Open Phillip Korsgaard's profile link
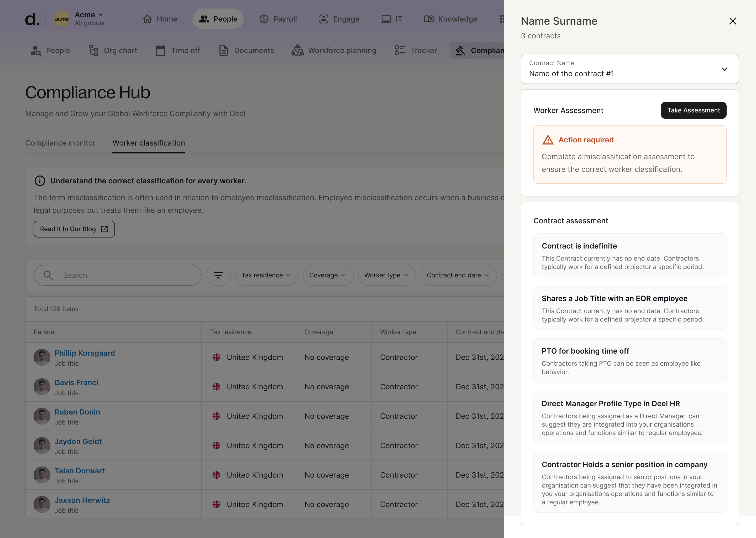 85,353
